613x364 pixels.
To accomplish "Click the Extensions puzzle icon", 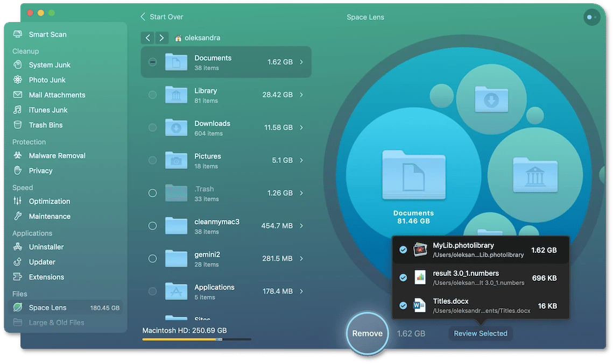I will (x=18, y=277).
